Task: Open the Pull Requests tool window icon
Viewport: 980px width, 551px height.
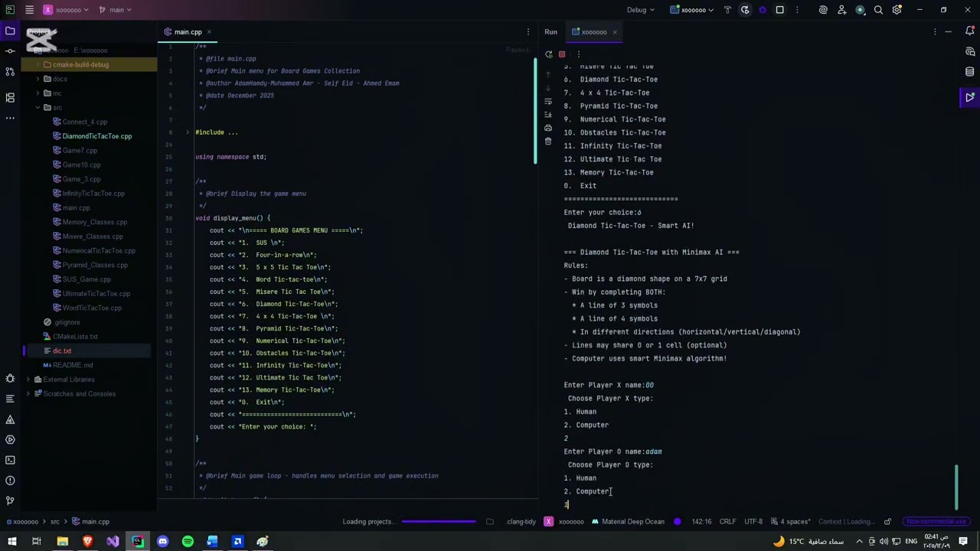Action: [x=10, y=71]
